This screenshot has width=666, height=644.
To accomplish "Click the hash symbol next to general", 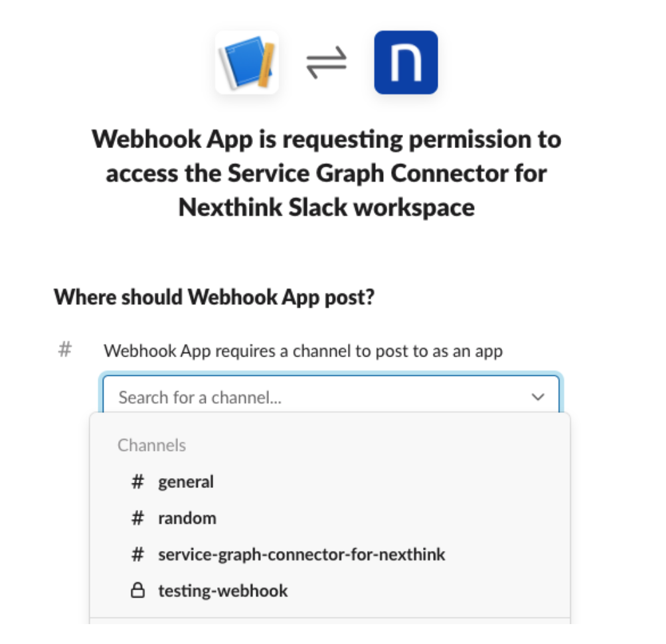I will [x=137, y=482].
